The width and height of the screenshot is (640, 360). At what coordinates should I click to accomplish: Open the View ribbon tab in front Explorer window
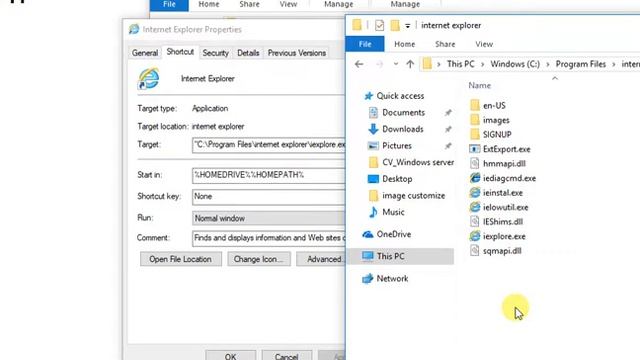[484, 44]
